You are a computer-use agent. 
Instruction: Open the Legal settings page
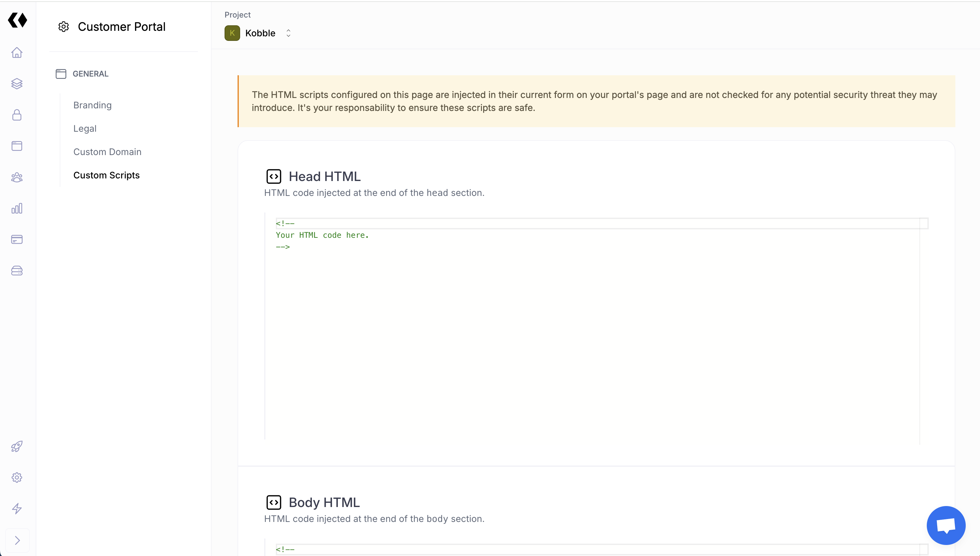pyautogui.click(x=85, y=128)
